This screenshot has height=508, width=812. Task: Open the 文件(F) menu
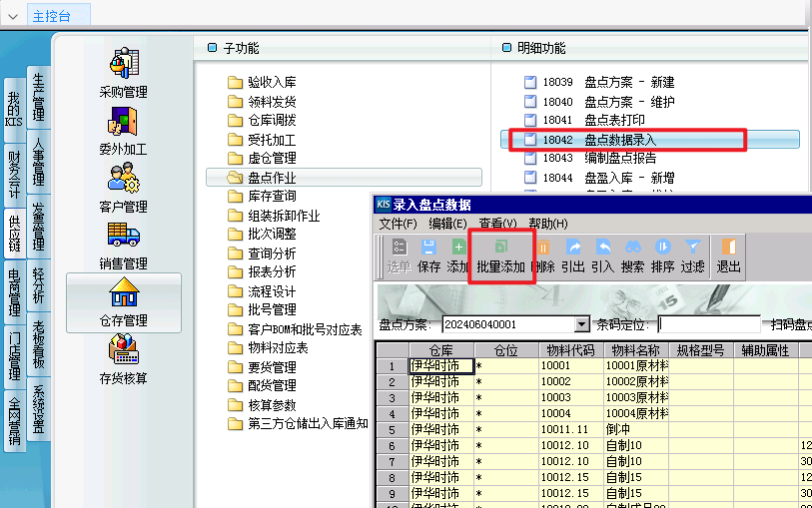coord(398,224)
